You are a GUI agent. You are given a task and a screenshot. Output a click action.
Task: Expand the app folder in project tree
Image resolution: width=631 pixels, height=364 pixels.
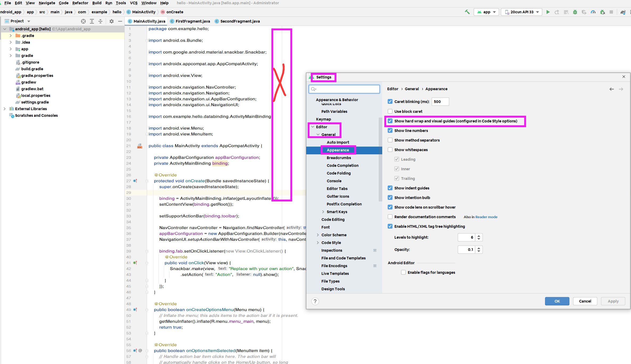point(11,49)
